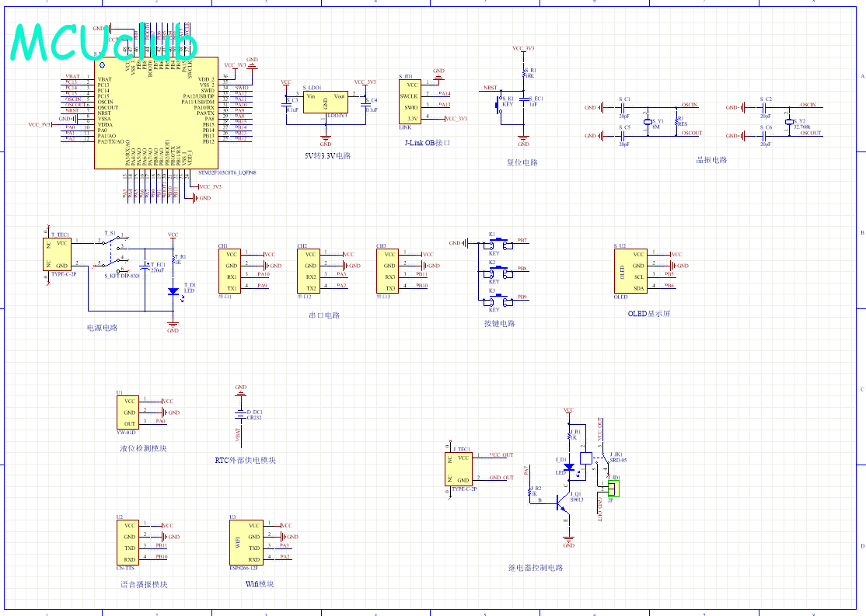Select the J_R2 1K base resistor
The image size is (866, 616).
click(531, 491)
